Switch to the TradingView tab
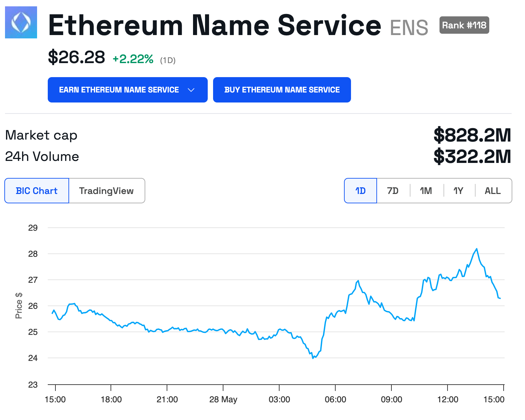 (x=107, y=191)
